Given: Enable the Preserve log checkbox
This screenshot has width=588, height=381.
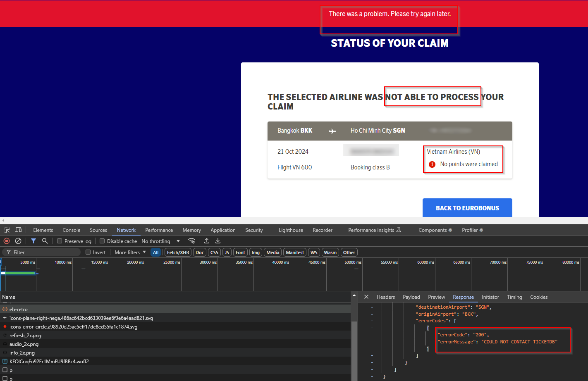Looking at the screenshot, I should (60, 241).
